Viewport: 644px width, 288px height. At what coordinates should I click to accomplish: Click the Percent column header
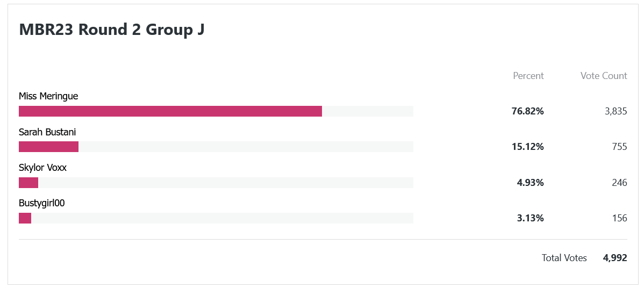click(x=528, y=76)
